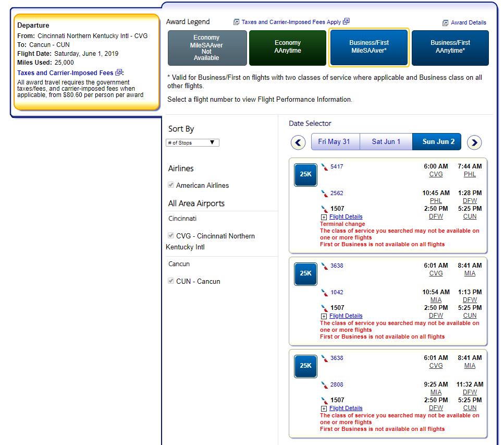Toggle the American Airlines checkbox

tap(171, 185)
